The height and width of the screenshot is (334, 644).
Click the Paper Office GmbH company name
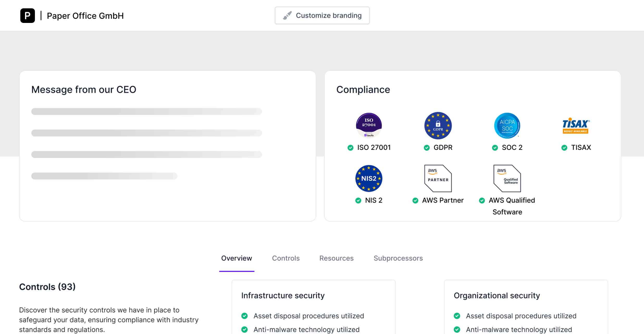(x=85, y=16)
